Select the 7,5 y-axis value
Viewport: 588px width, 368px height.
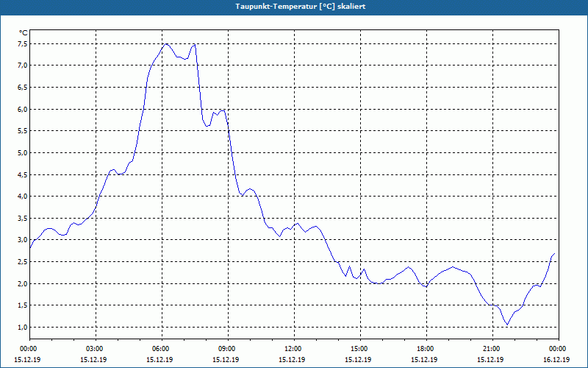pos(23,44)
